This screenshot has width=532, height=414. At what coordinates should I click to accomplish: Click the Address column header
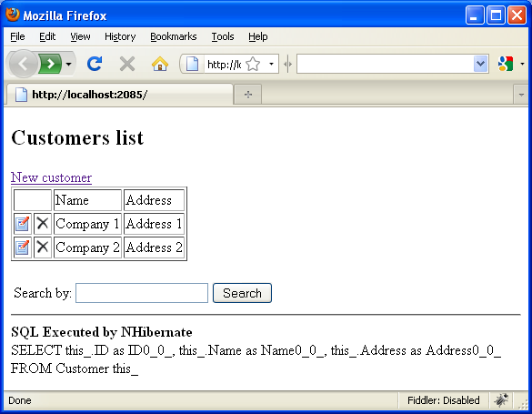pyautogui.click(x=154, y=200)
